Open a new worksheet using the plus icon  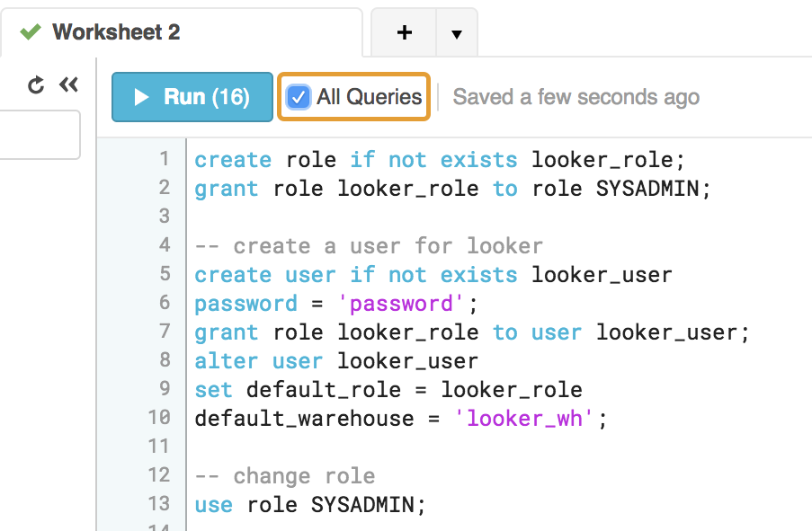click(403, 32)
